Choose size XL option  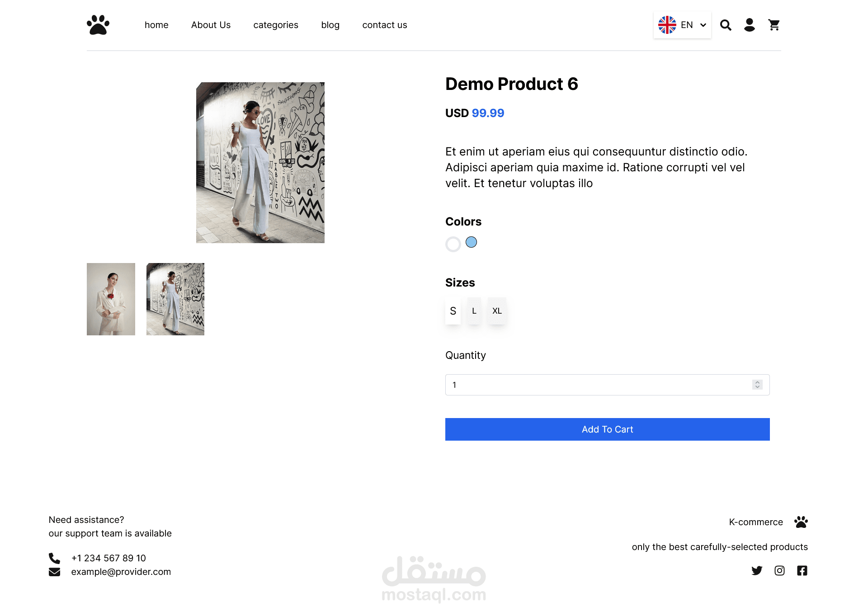tap(497, 311)
